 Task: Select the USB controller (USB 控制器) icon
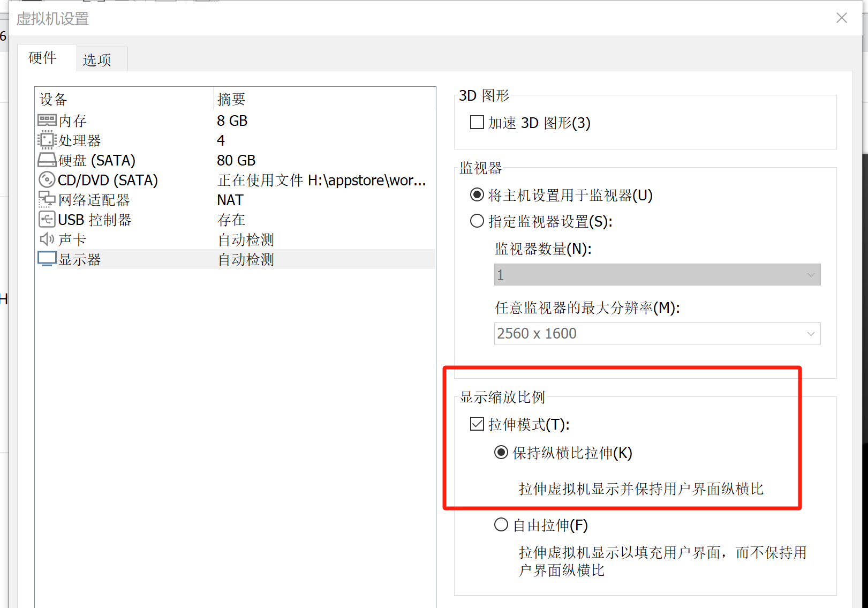[47, 220]
